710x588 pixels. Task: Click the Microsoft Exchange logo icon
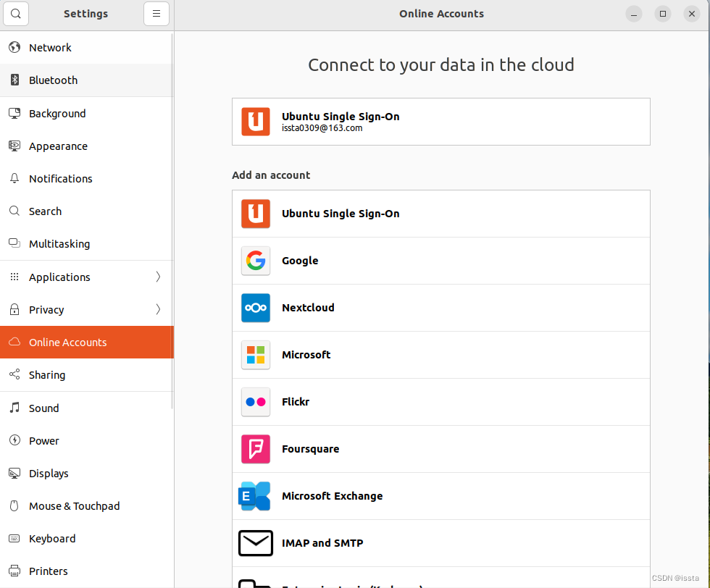254,496
